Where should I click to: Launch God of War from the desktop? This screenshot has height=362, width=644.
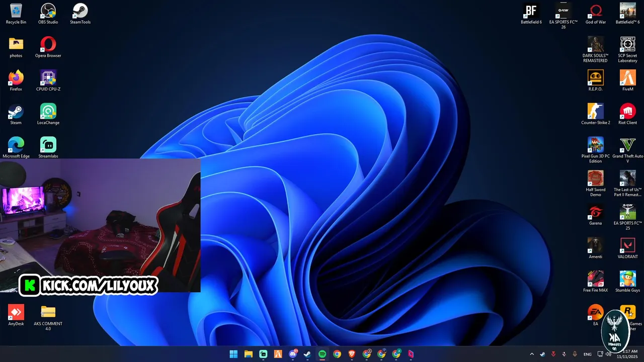(596, 14)
